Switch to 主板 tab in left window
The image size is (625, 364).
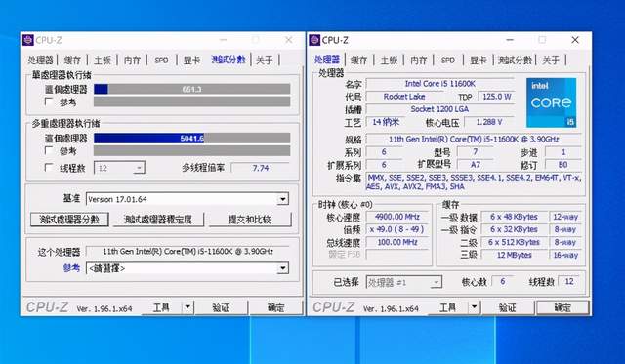103,61
